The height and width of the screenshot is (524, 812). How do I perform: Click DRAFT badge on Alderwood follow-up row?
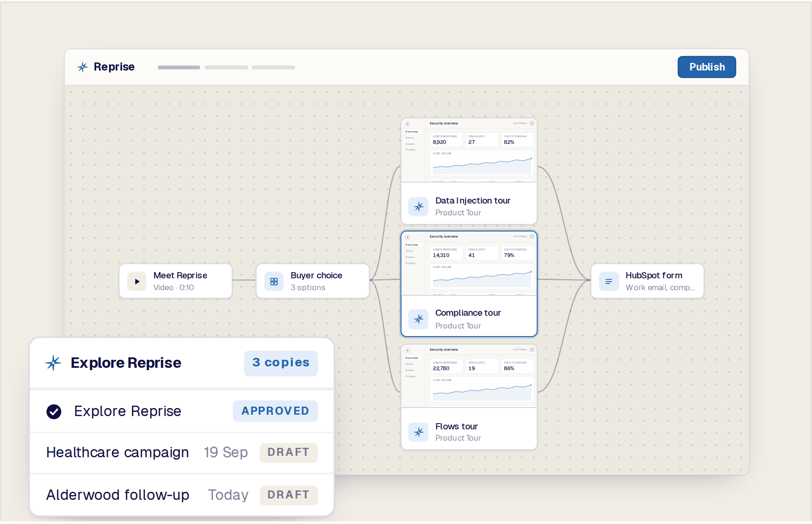pos(289,495)
